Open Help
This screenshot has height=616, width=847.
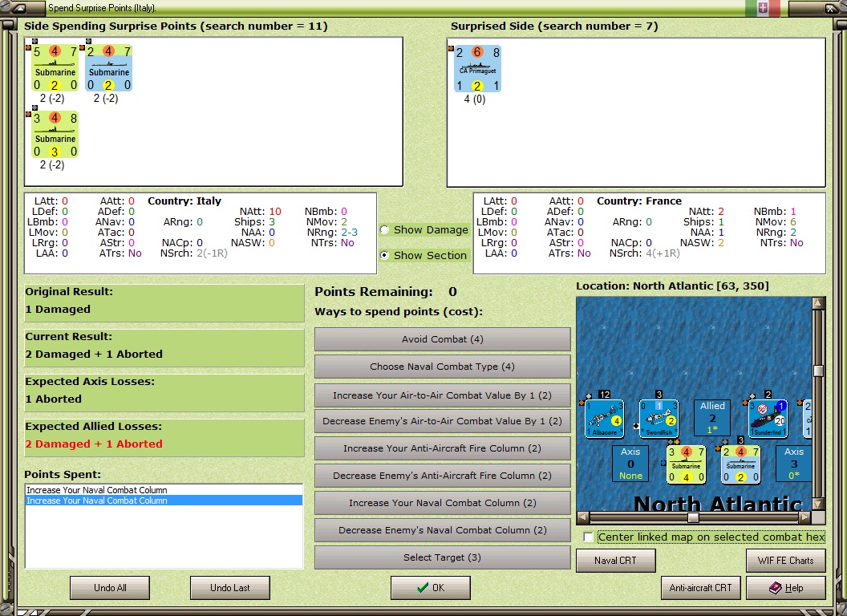click(x=786, y=587)
